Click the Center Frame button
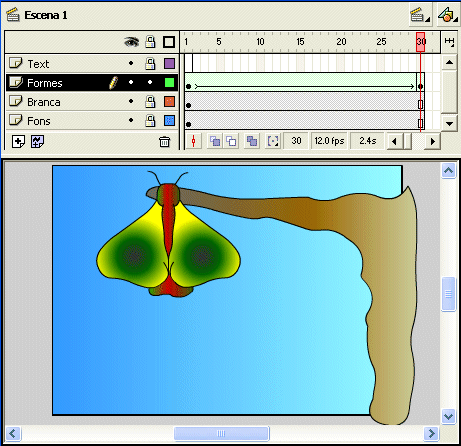 193,141
